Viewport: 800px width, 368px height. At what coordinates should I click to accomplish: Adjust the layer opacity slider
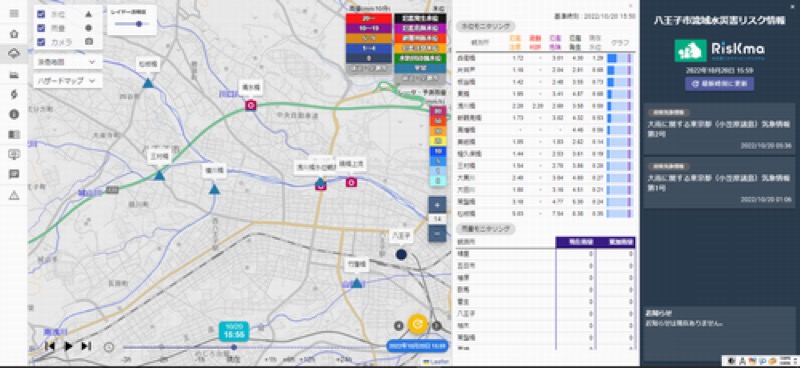click(x=132, y=23)
